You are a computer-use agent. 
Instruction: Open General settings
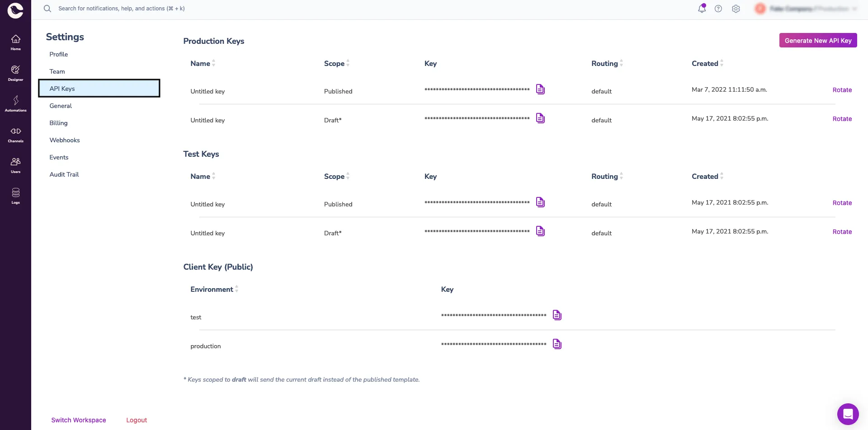[x=61, y=106]
